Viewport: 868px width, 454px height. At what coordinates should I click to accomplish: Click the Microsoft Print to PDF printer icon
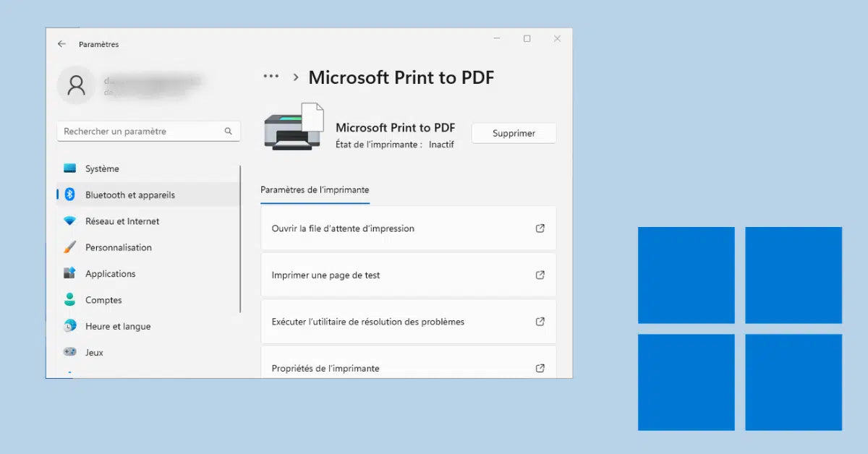click(293, 128)
